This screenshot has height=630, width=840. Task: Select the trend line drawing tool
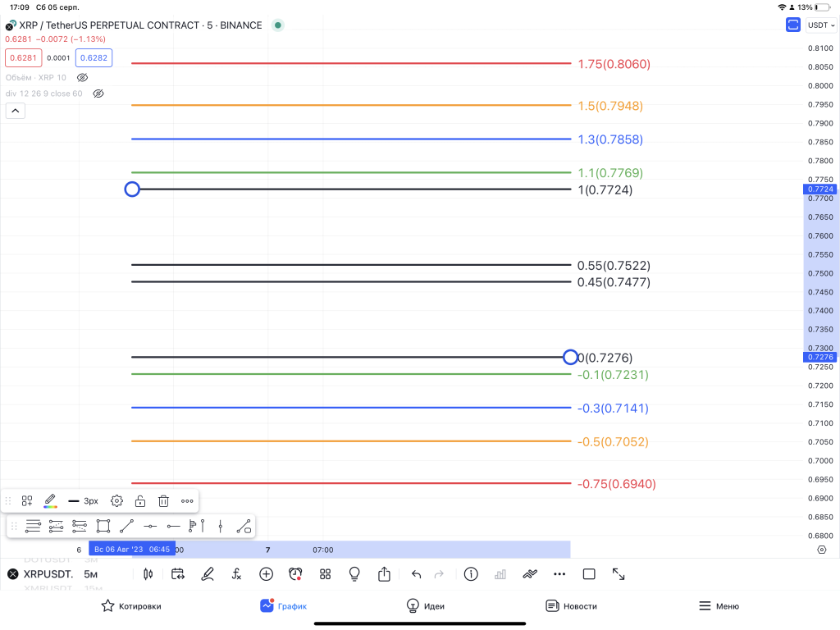pyautogui.click(x=126, y=526)
